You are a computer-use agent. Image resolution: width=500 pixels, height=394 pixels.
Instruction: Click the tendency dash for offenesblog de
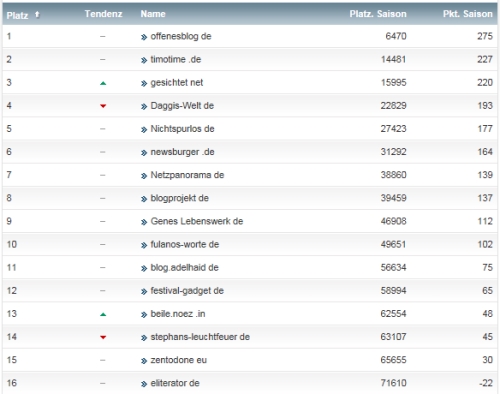tap(103, 36)
